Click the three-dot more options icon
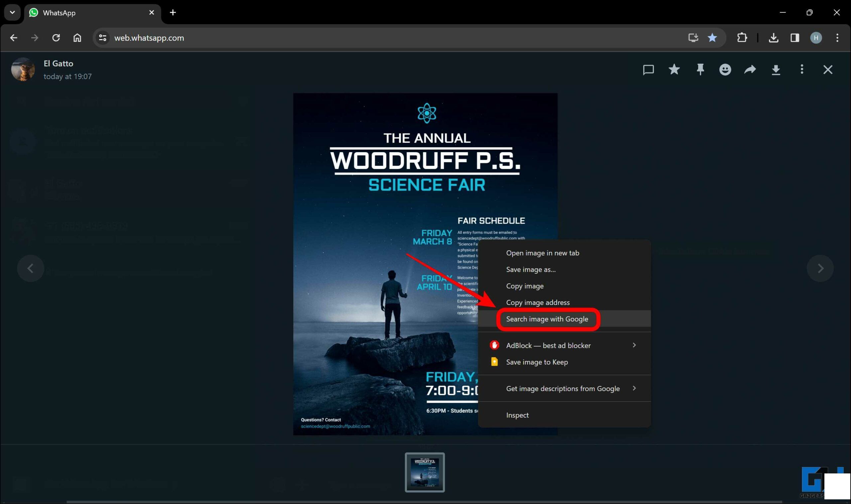The height and width of the screenshot is (504, 851). pos(802,69)
